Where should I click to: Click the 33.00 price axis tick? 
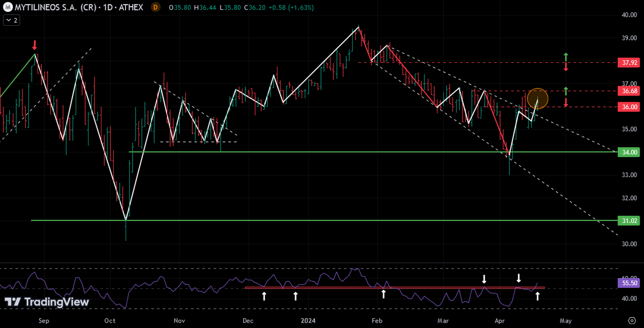point(629,175)
